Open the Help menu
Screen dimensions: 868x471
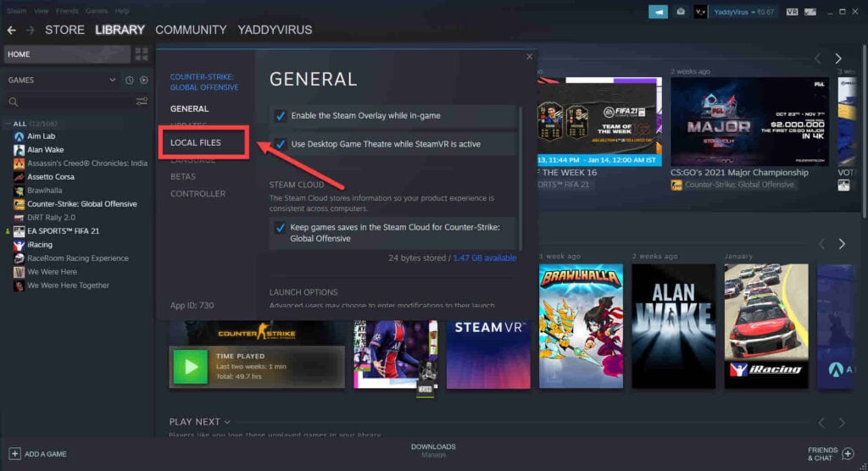[122, 10]
